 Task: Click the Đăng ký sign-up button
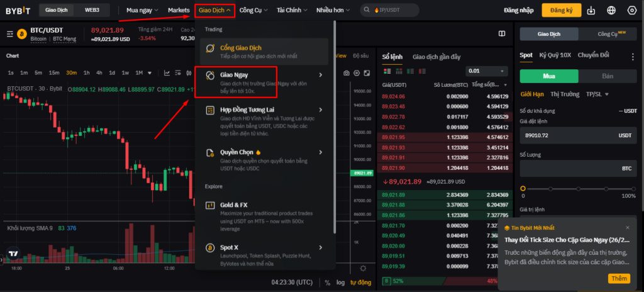pyautogui.click(x=561, y=11)
